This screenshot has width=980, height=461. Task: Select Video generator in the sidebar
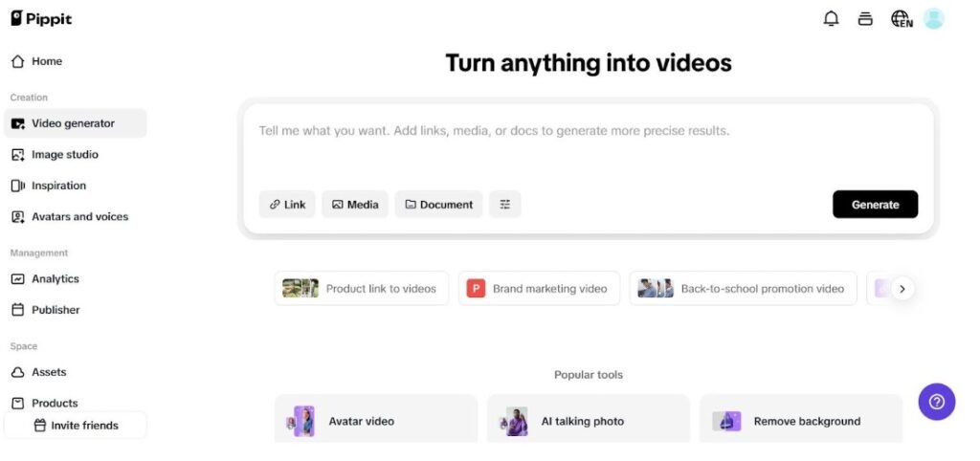tap(73, 123)
